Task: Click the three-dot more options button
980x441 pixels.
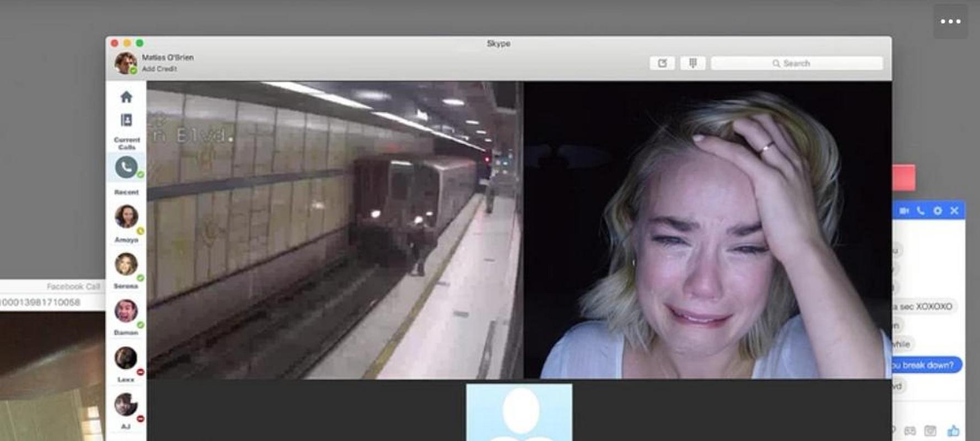Action: click(950, 21)
